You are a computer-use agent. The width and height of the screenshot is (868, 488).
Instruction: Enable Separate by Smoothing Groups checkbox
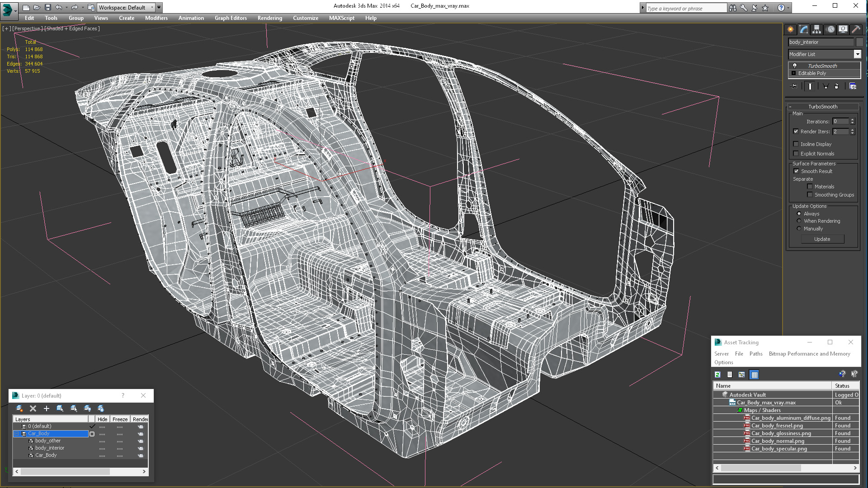point(810,195)
